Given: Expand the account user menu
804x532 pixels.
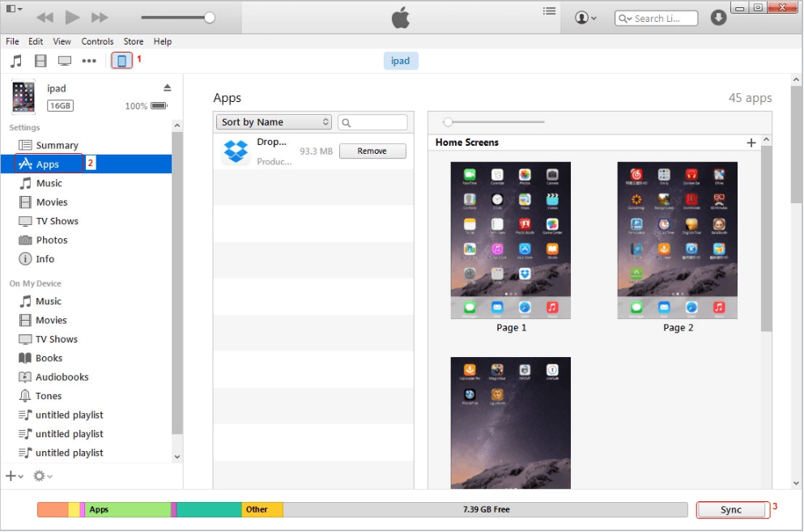Looking at the screenshot, I should coord(585,18).
